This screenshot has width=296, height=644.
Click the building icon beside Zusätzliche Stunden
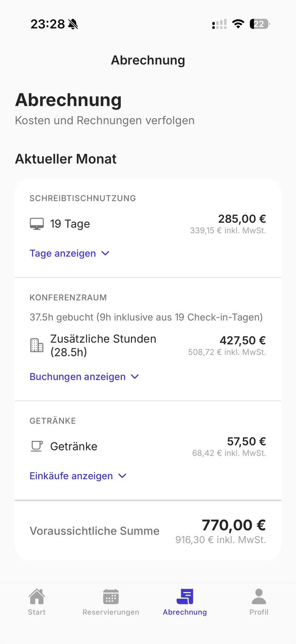point(36,345)
